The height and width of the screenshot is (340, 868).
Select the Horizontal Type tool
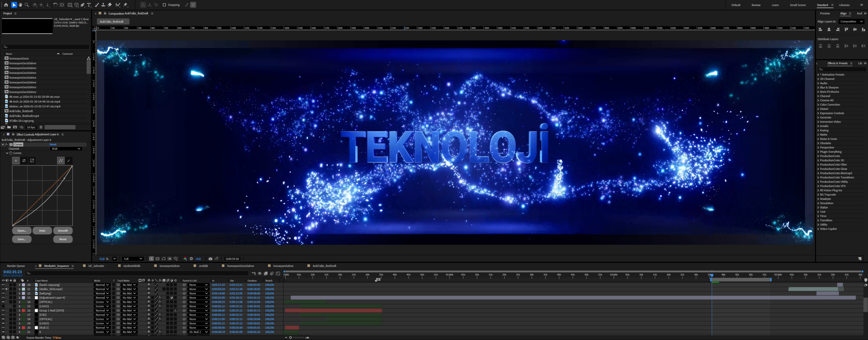[x=89, y=5]
